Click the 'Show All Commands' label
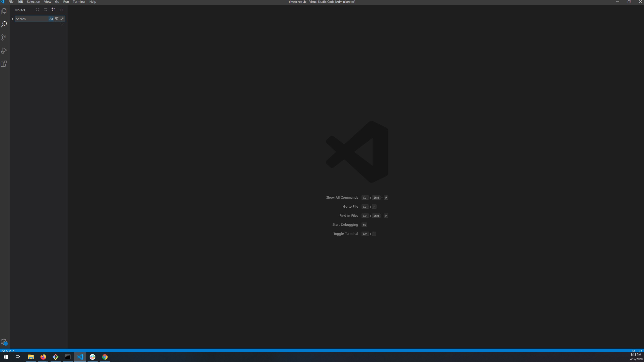644x362 pixels. point(342,198)
